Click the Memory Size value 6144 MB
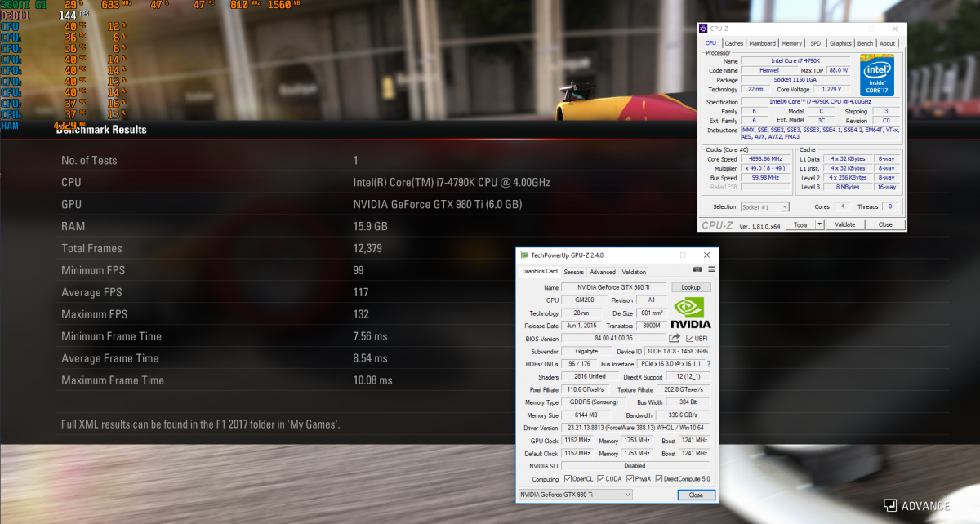Screen dimensions: 980x524 [x=586, y=415]
